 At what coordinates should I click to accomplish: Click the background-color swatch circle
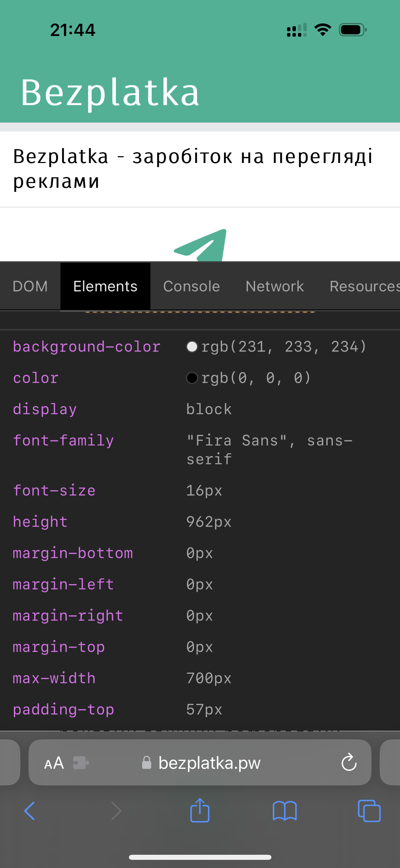[192, 347]
